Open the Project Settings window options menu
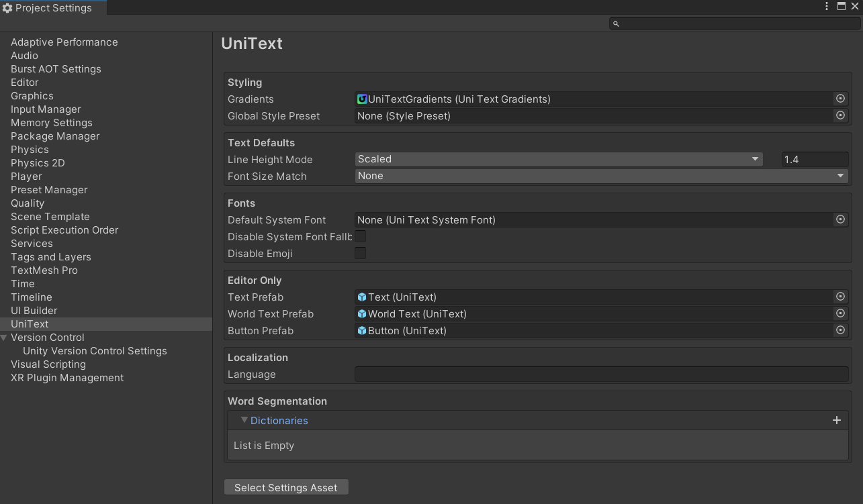The height and width of the screenshot is (504, 863). [x=827, y=7]
